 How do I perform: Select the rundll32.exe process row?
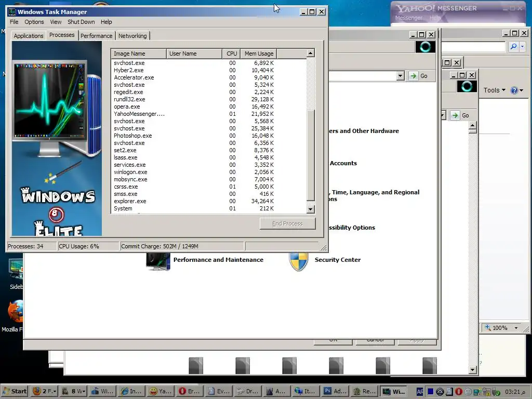(209, 99)
